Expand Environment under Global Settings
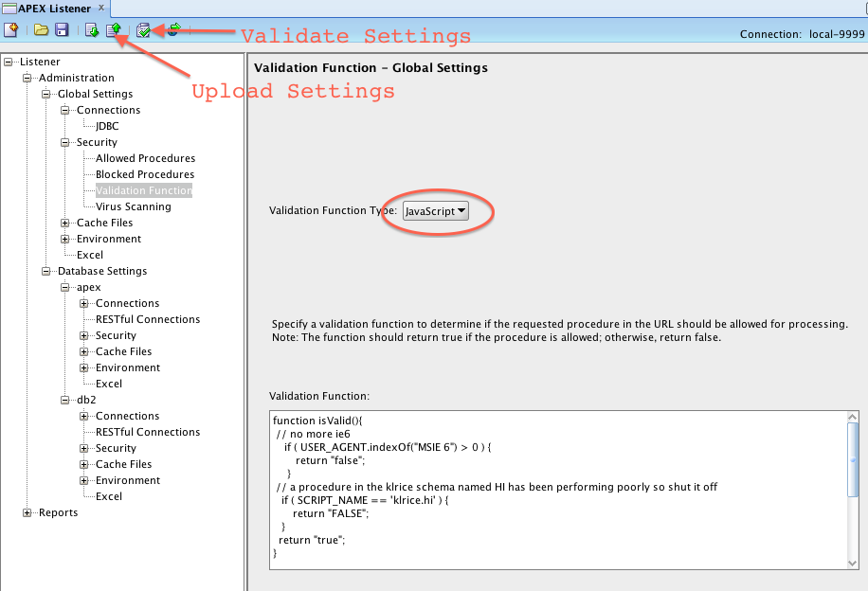The image size is (868, 591). tap(64, 239)
